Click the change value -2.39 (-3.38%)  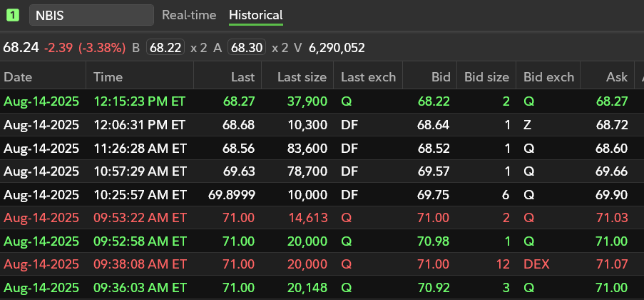click(85, 48)
